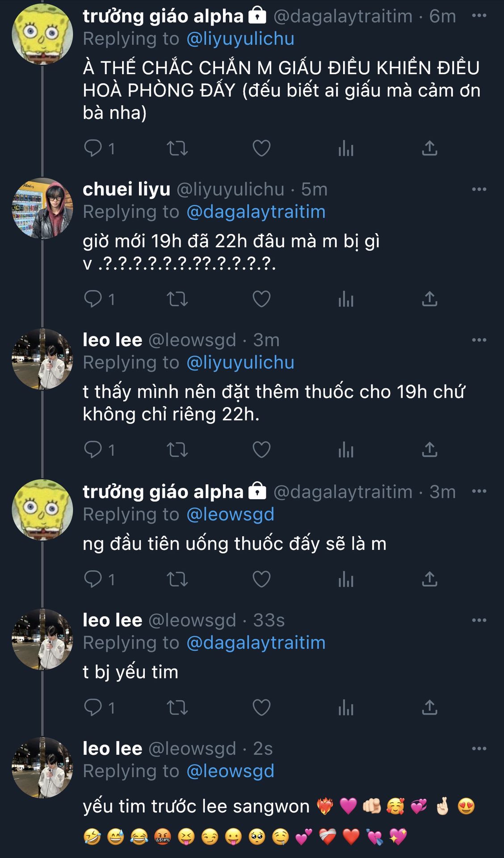This screenshot has width=504, height=858.
Task: Retweet chuei liyu's 19h reply
Action: (177, 299)
